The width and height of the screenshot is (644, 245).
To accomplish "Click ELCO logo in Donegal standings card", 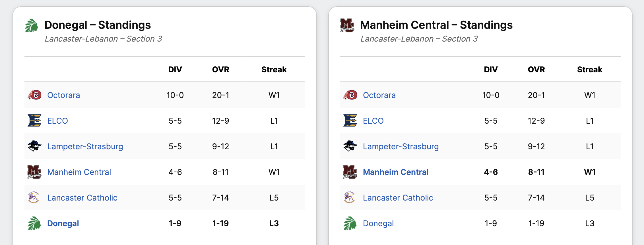I will pyautogui.click(x=34, y=121).
